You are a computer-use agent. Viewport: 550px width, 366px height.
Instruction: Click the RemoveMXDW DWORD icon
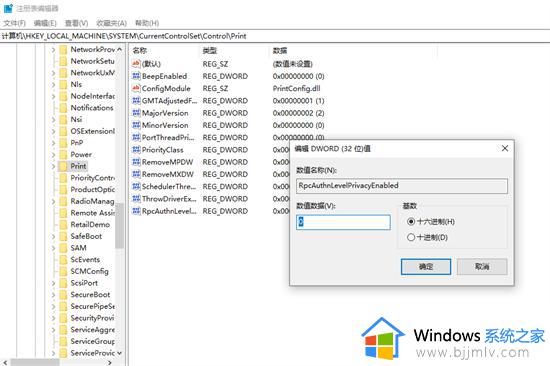coord(136,174)
